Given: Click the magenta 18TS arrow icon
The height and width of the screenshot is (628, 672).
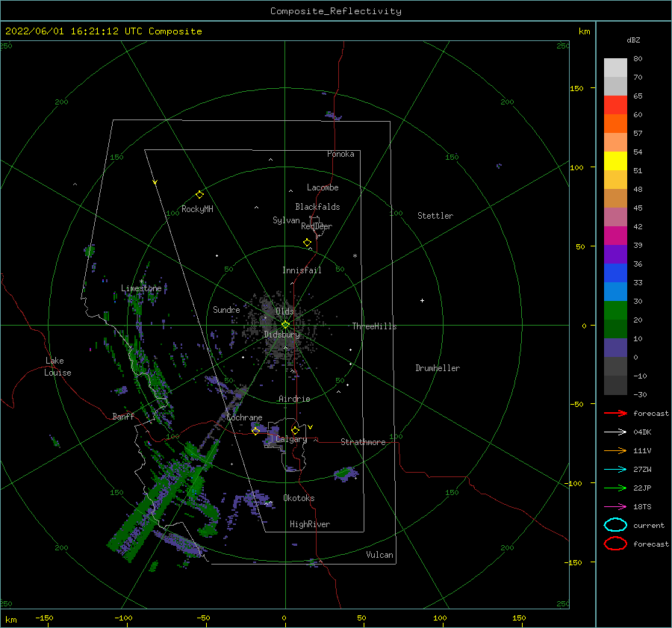Looking at the screenshot, I should click(615, 507).
